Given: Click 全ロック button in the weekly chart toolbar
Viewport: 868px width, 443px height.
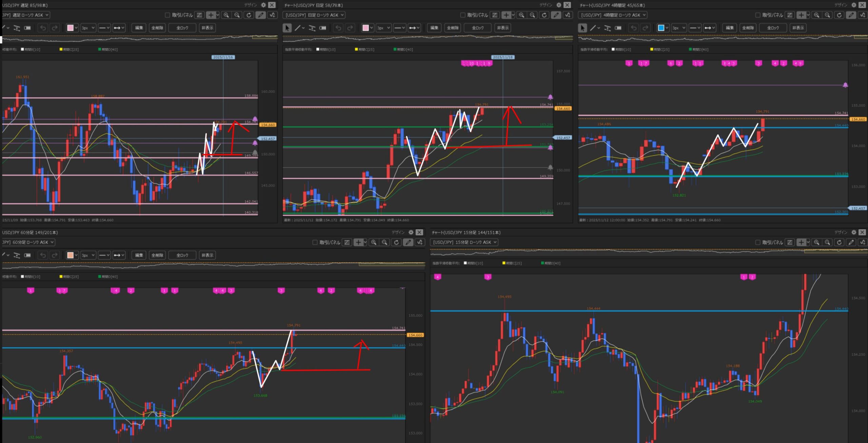Looking at the screenshot, I should pyautogui.click(x=182, y=28).
